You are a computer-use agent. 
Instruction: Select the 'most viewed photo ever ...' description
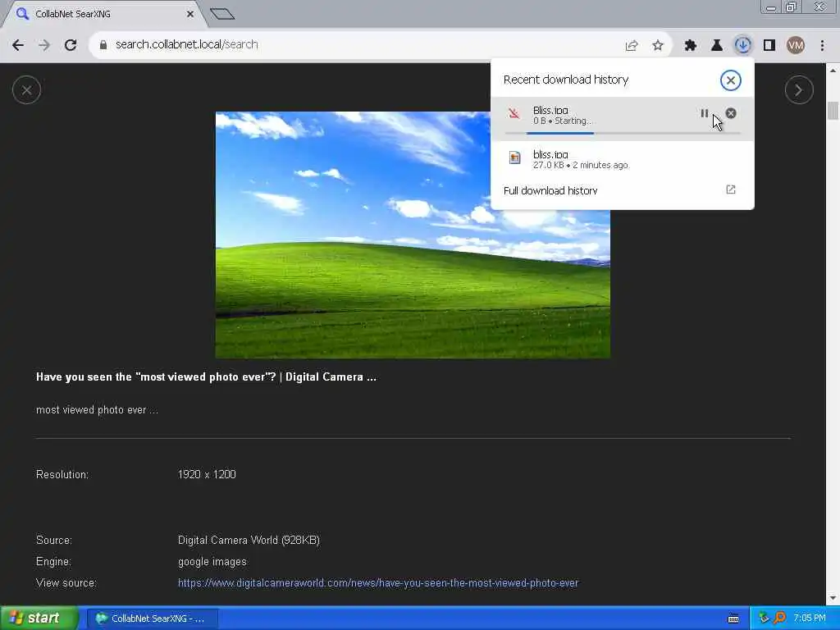coord(97,410)
